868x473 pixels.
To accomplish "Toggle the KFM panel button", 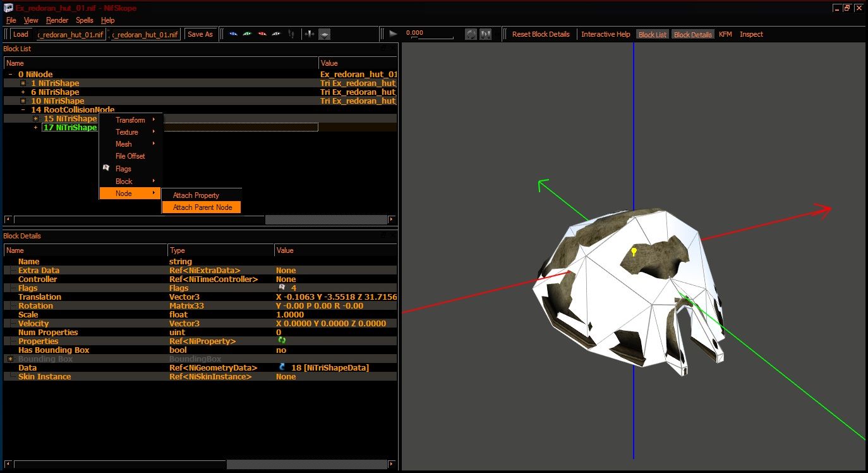I will click(x=725, y=34).
